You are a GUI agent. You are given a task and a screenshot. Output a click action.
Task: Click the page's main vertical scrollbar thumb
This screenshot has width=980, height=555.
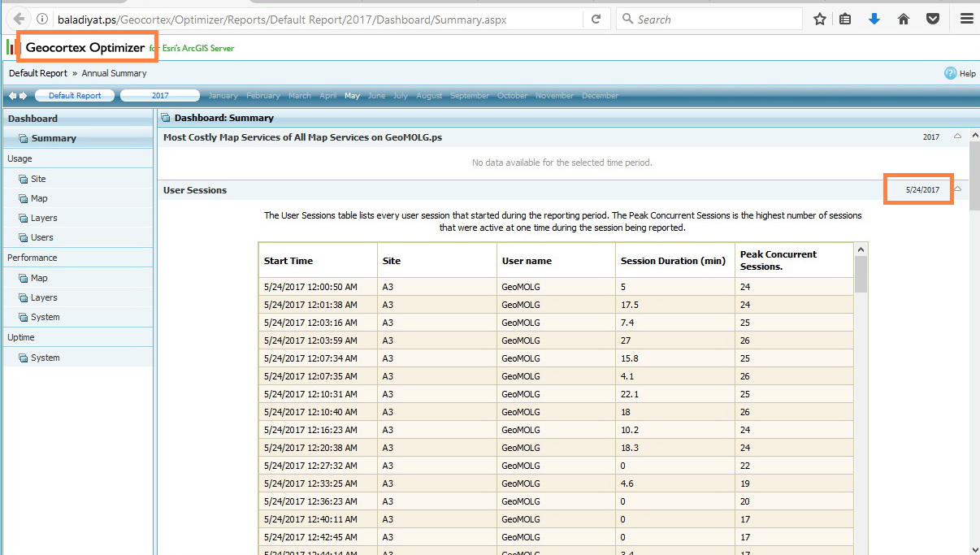[x=974, y=176]
